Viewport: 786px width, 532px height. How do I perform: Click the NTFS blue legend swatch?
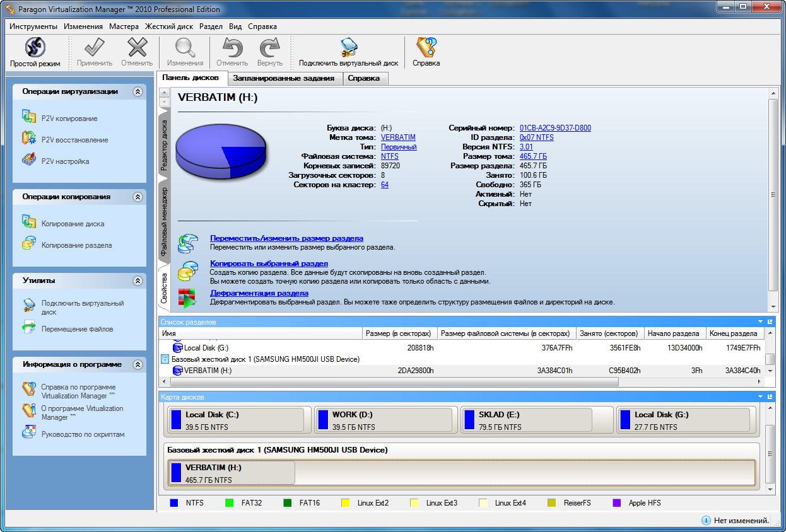(175, 503)
